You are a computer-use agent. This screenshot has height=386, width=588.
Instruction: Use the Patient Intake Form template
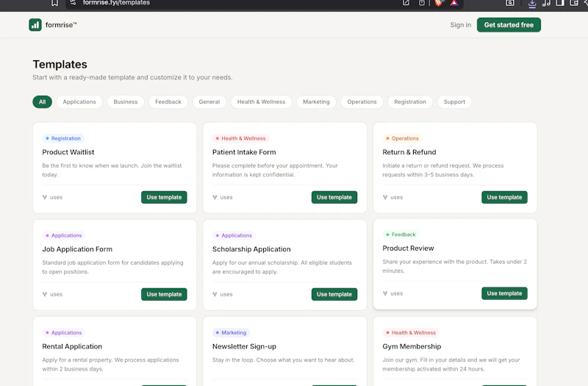pyautogui.click(x=334, y=197)
